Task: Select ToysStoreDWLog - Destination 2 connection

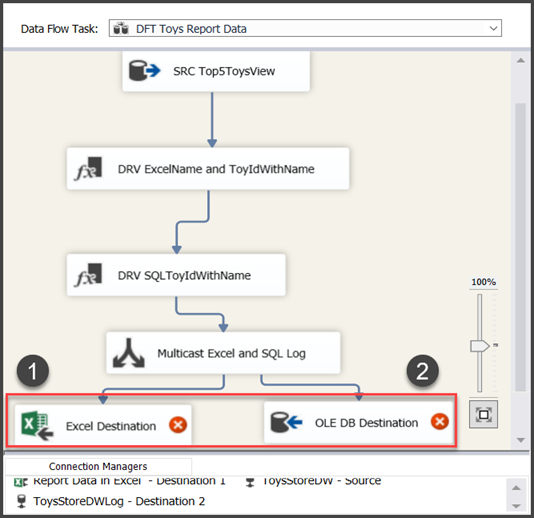Action: point(119,501)
